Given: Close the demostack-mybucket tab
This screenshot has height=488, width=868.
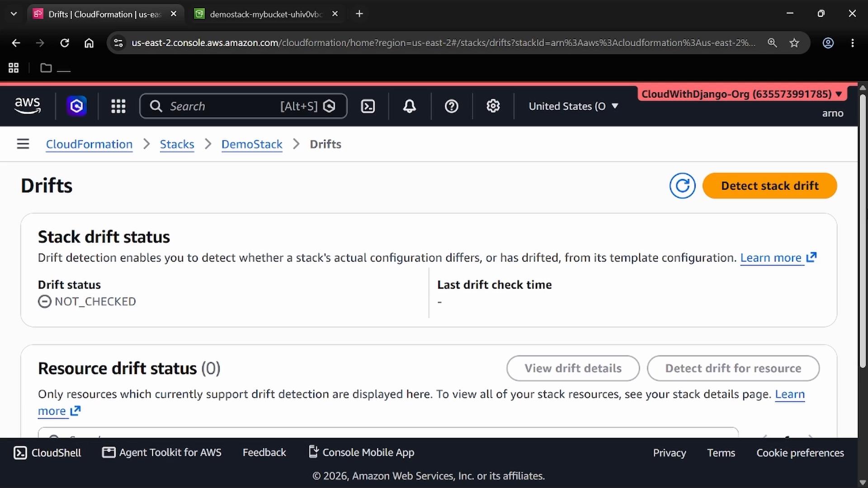Looking at the screenshot, I should [335, 14].
